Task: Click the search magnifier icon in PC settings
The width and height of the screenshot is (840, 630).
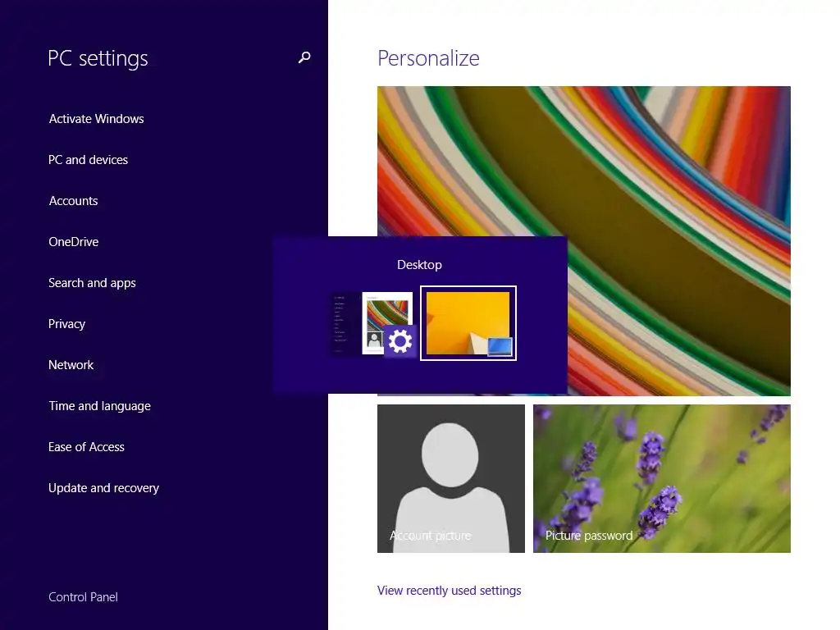Action: point(304,57)
